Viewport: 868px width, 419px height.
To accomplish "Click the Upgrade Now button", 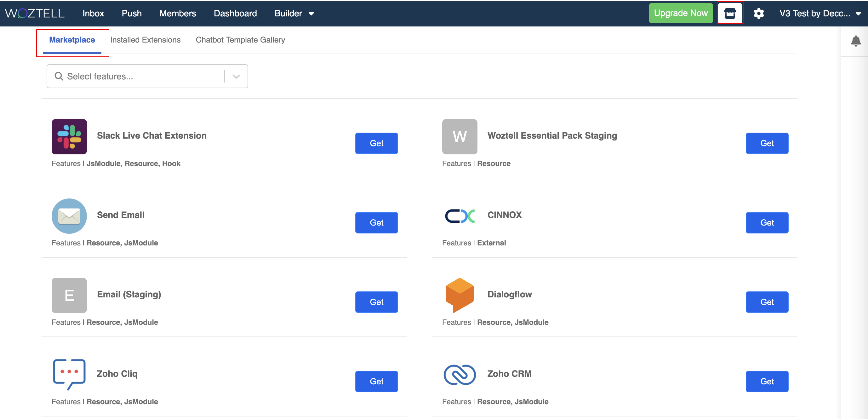I will tap(680, 13).
